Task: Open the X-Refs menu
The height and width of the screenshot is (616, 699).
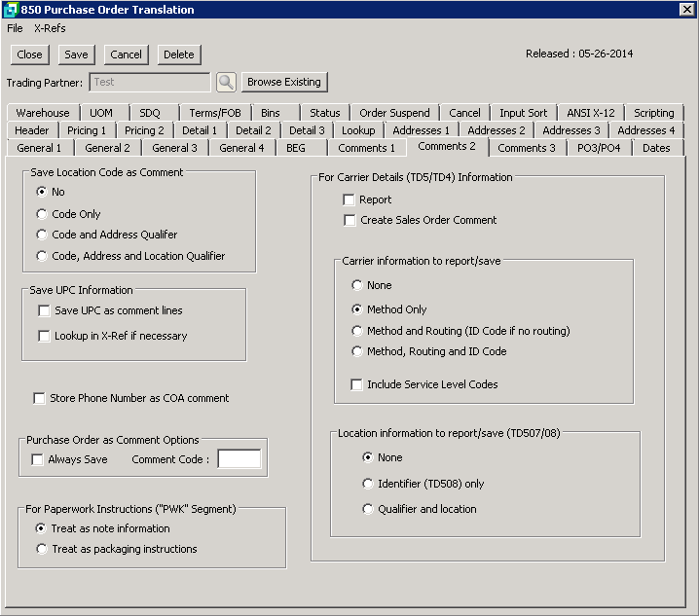Action: coord(50,28)
